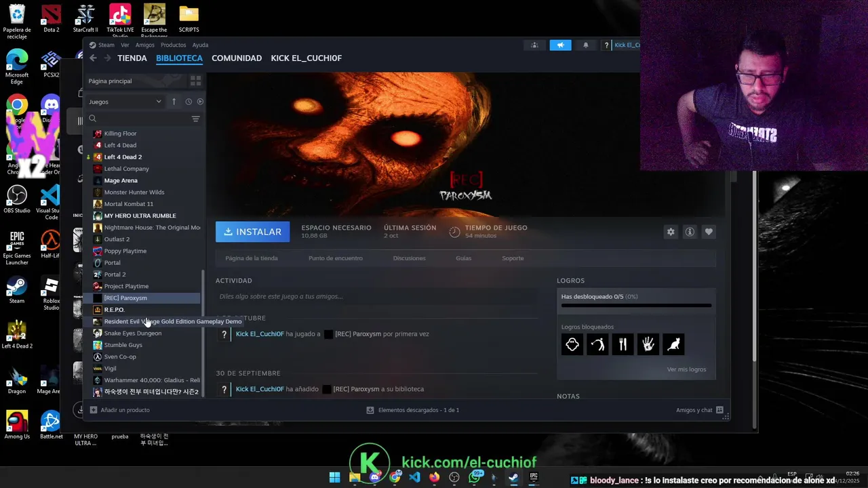Screen dimensions: 868x488
Task: Open the Ver menu
Action: coord(125,45)
